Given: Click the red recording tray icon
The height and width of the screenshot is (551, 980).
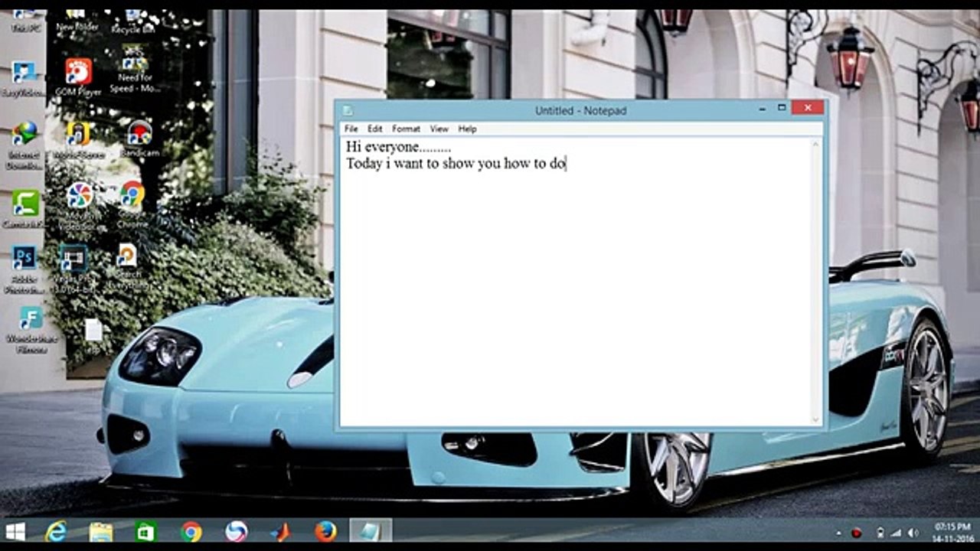Looking at the screenshot, I should (857, 533).
